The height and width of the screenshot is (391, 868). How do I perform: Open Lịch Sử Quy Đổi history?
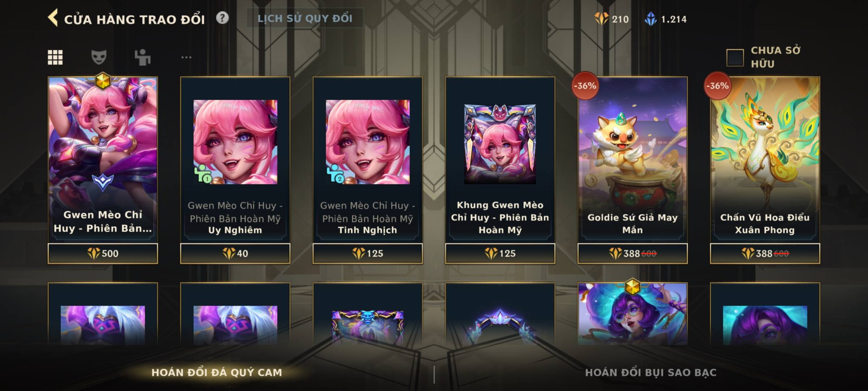305,18
